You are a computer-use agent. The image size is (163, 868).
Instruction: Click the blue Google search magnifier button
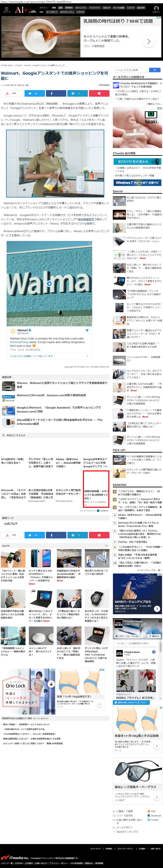(x=155, y=70)
